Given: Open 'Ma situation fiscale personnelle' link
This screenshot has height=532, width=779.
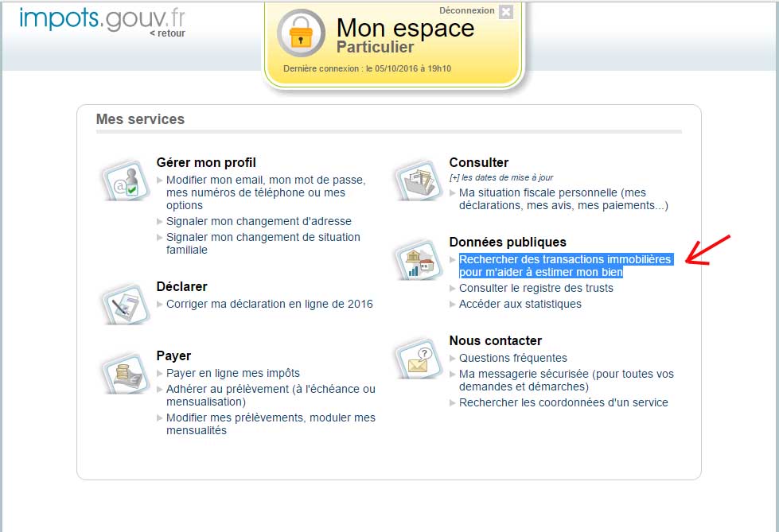Looking at the screenshot, I should 563,199.
